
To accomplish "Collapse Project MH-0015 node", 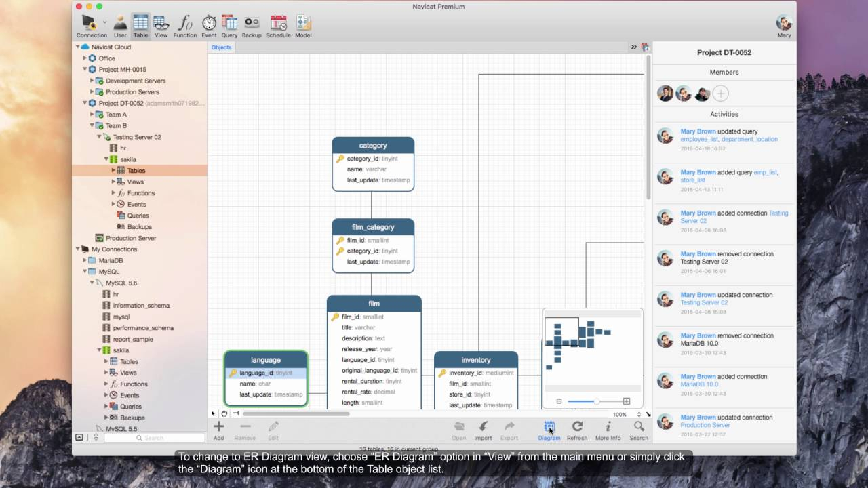I will click(85, 69).
